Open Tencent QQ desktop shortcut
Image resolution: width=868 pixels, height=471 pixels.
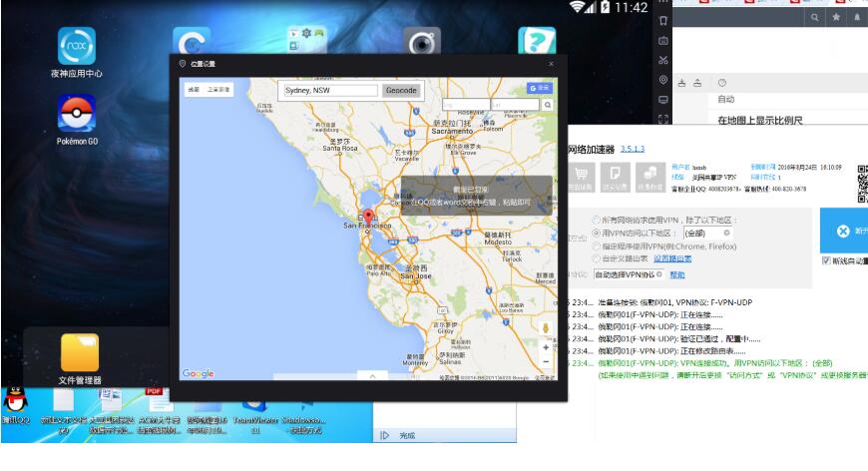(16, 406)
